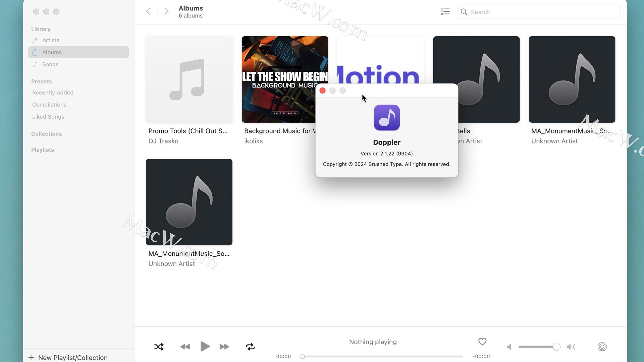This screenshot has height=362, width=644.
Task: Click the 00:00 elapsed time label
Action: [283, 356]
